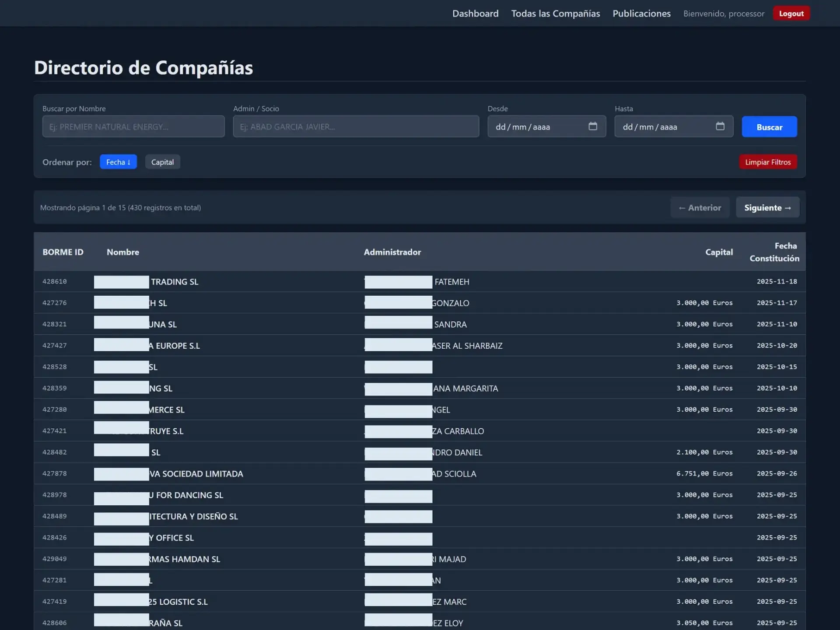The width and height of the screenshot is (840, 630).
Task: Open the Desde date calendar picker
Action: [593, 126]
